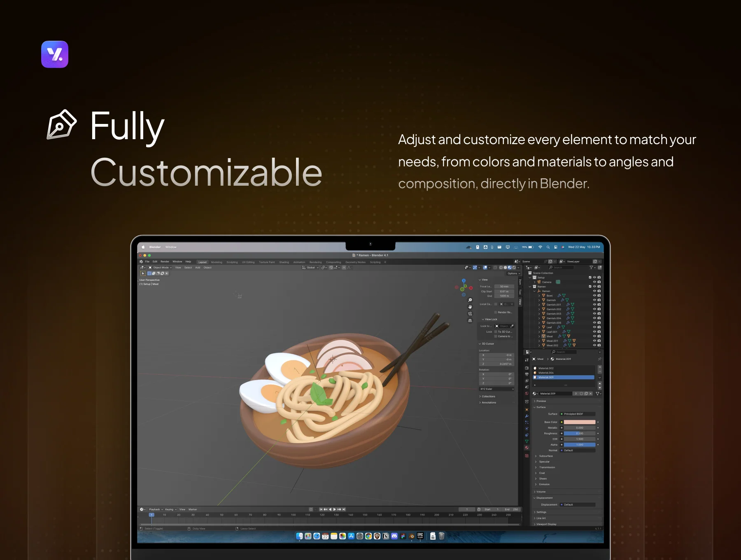This screenshot has width=741, height=560.
Task: Click the Camera object icon in outliner
Action: click(x=539, y=282)
